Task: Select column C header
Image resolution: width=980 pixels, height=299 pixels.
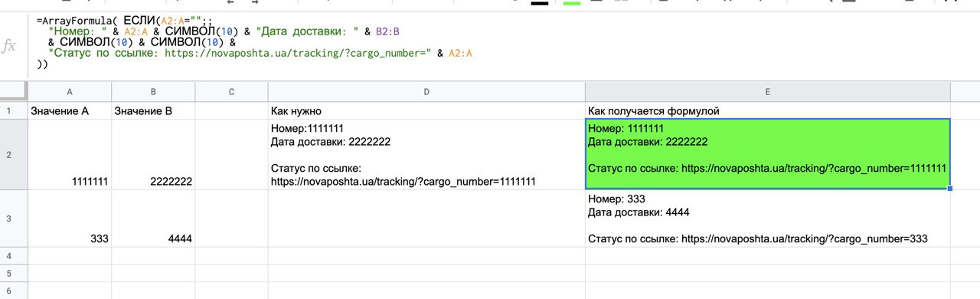Action: [x=231, y=92]
